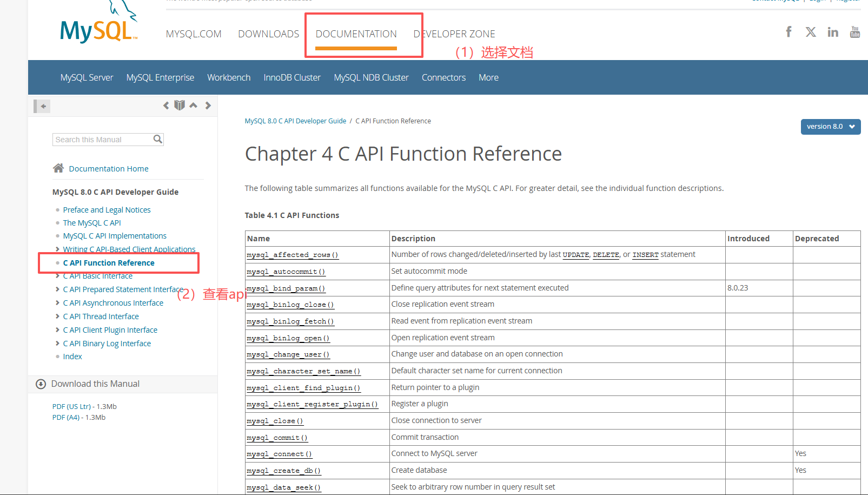Open Workbench in the blue menu bar

coord(229,77)
